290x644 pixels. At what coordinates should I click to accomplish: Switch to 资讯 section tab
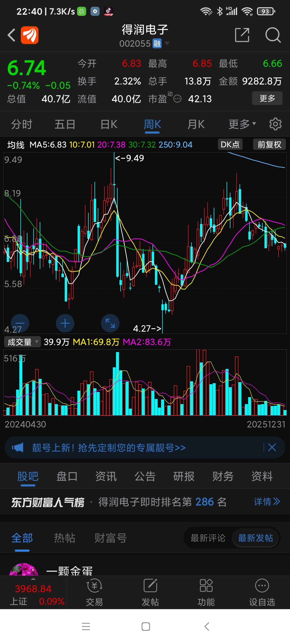106,476
